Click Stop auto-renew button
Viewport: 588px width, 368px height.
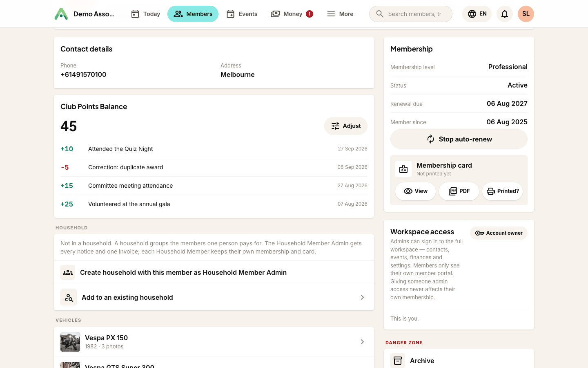tap(459, 139)
